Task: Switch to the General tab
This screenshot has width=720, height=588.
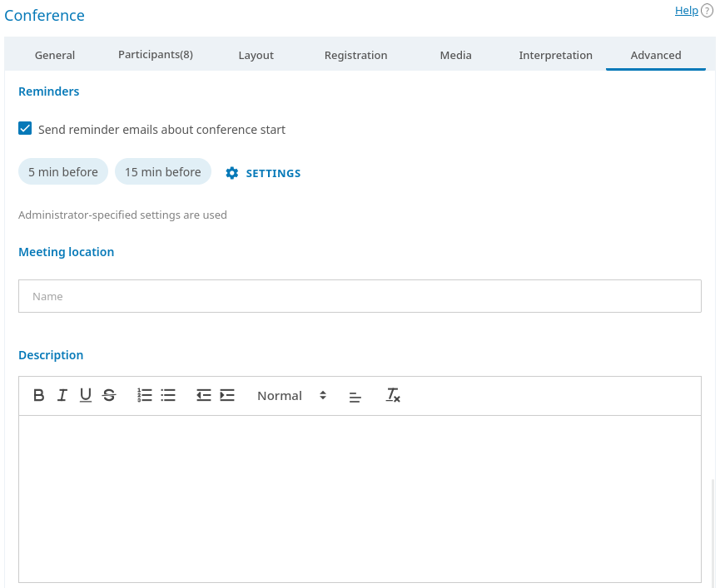Action: pyautogui.click(x=55, y=55)
